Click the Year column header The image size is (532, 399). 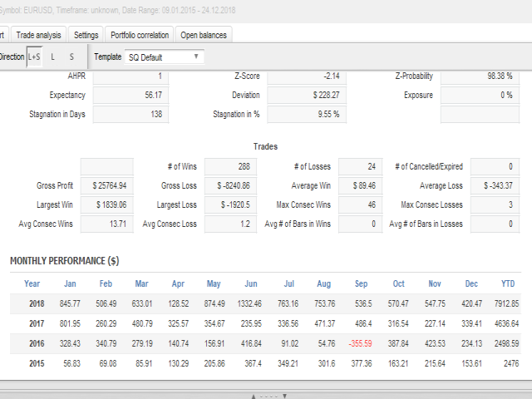tap(32, 283)
